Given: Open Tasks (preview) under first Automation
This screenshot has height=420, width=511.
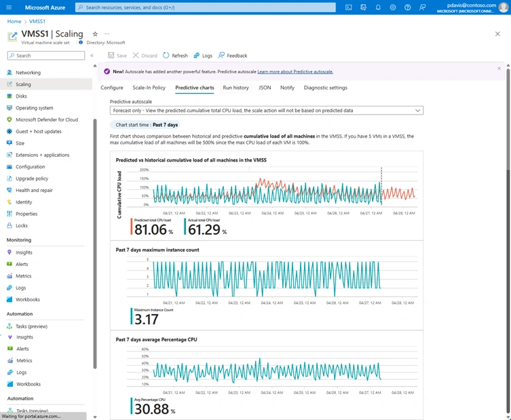Looking at the screenshot, I should point(31,326).
